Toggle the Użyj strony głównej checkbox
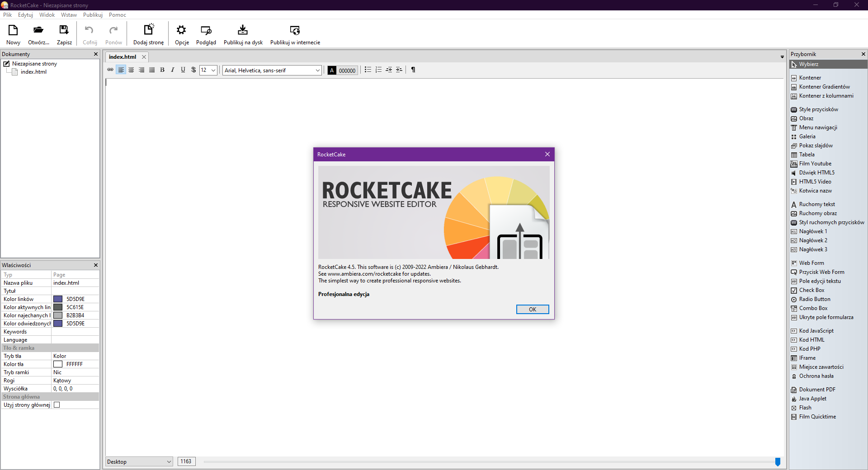The height and width of the screenshot is (470, 868). point(57,405)
